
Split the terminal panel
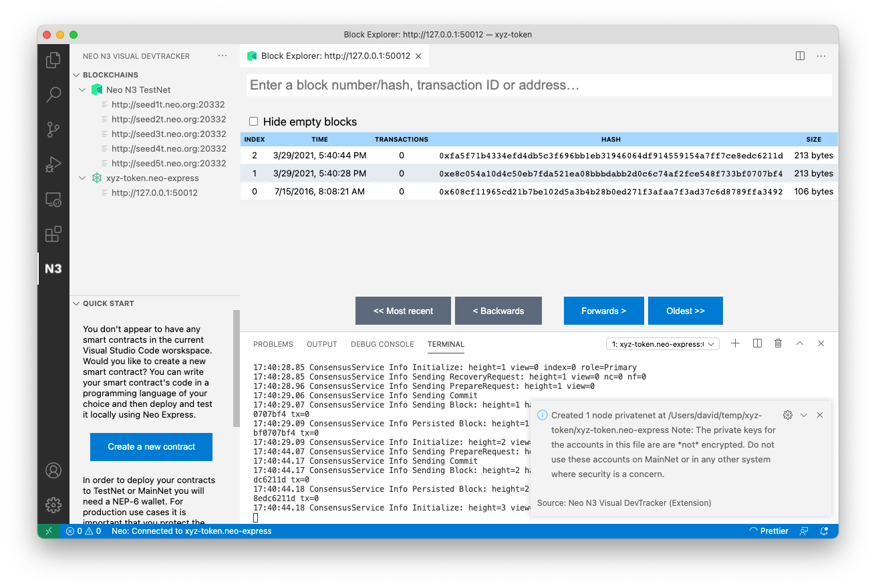(757, 343)
